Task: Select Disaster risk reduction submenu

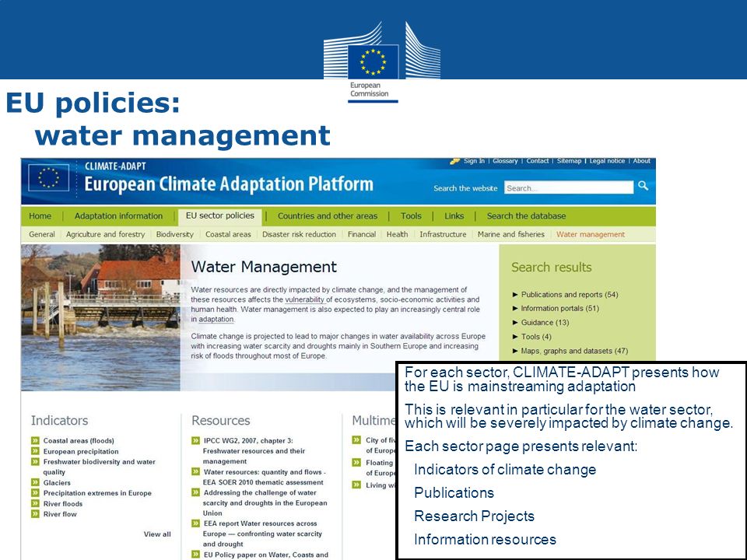Action: (x=299, y=234)
